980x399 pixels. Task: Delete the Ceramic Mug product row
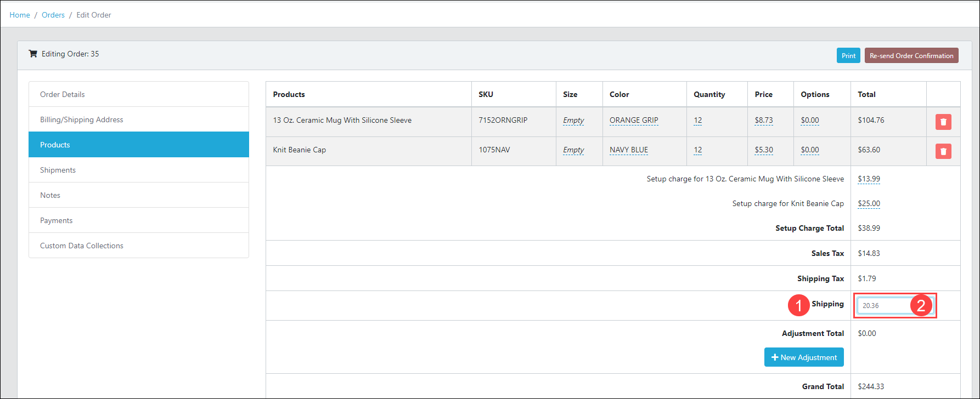(943, 122)
